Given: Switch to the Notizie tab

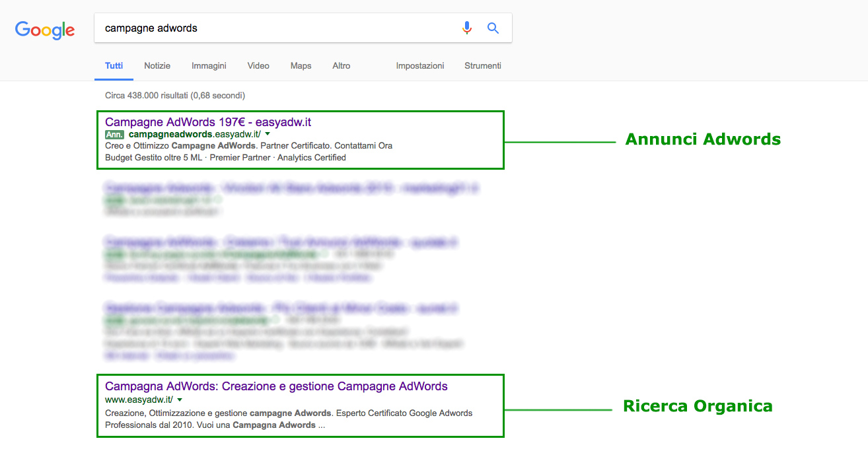Looking at the screenshot, I should click(157, 65).
